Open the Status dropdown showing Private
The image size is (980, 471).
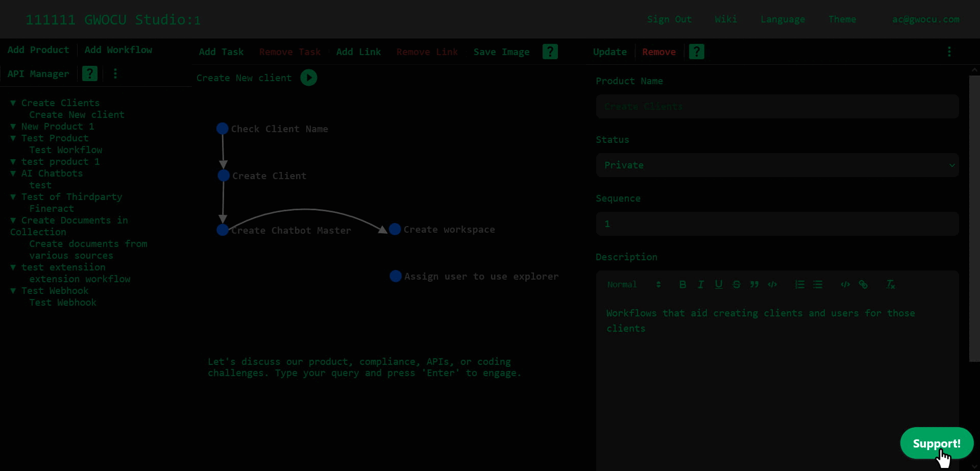point(777,165)
